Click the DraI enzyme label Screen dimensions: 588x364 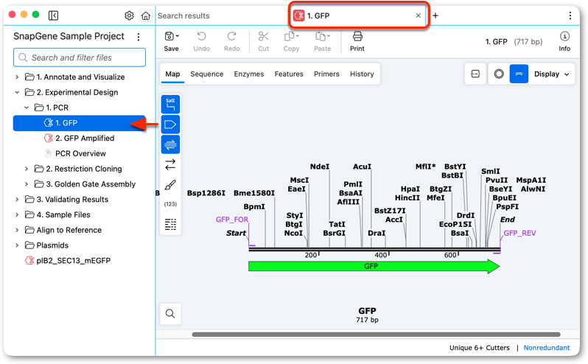377,233
